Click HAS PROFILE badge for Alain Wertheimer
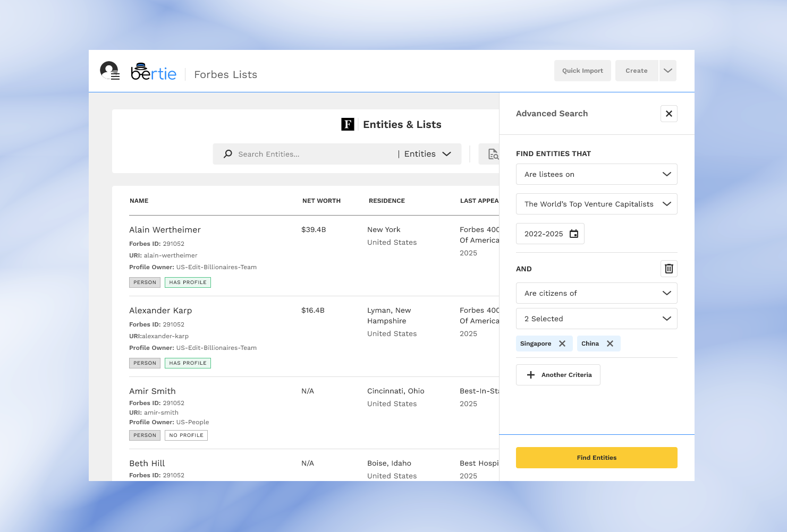Viewport: 787px width, 532px height. 188,282
